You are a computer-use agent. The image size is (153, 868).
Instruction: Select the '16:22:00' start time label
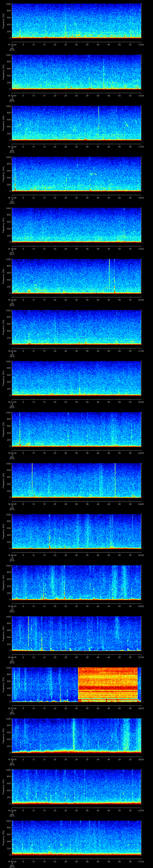coord(12,453)
